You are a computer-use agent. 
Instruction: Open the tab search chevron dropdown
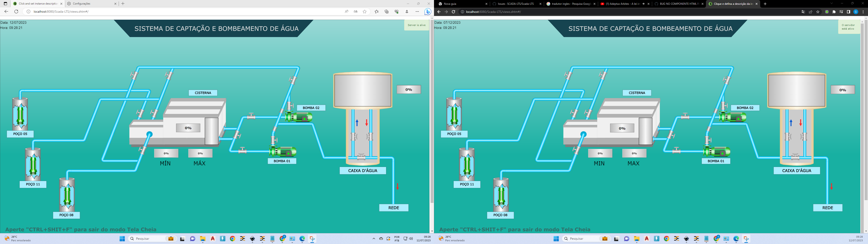(832, 4)
